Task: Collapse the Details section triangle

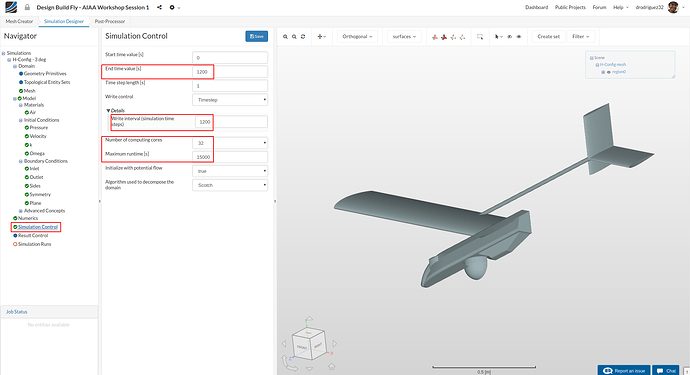Action: click(x=108, y=110)
